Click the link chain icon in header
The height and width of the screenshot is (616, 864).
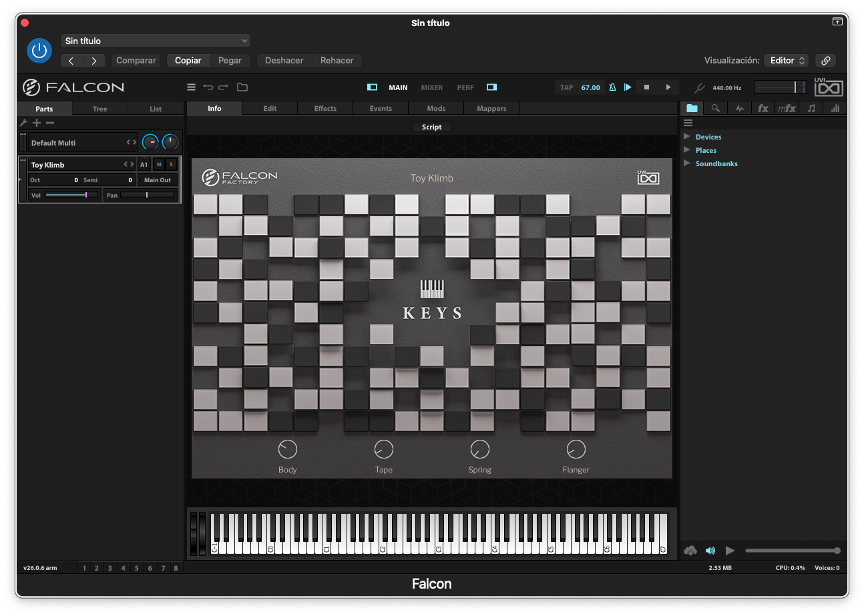[x=826, y=61]
